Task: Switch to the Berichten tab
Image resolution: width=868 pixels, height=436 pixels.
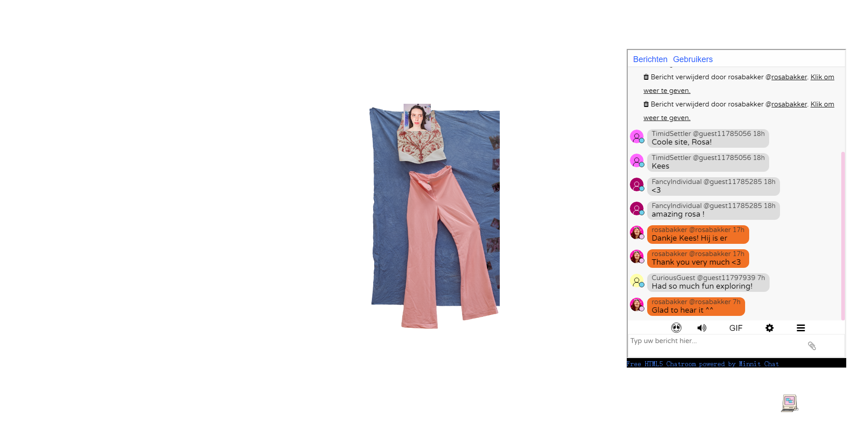Action: coord(650,59)
